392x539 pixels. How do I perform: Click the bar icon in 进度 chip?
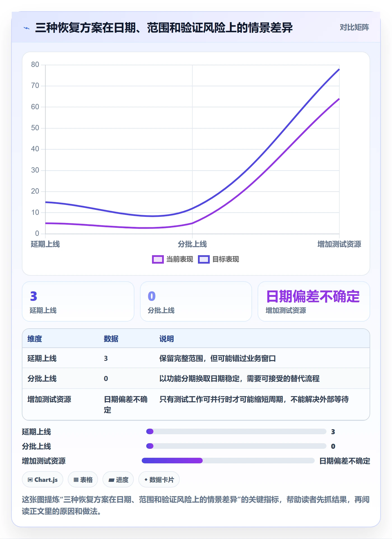click(111, 480)
